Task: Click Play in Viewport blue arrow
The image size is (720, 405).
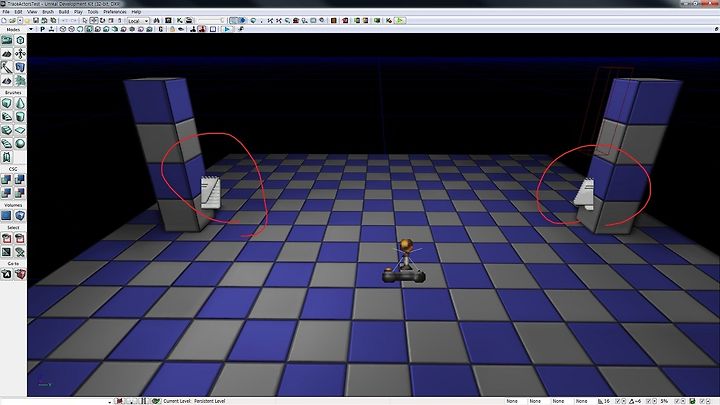Action: click(x=227, y=29)
